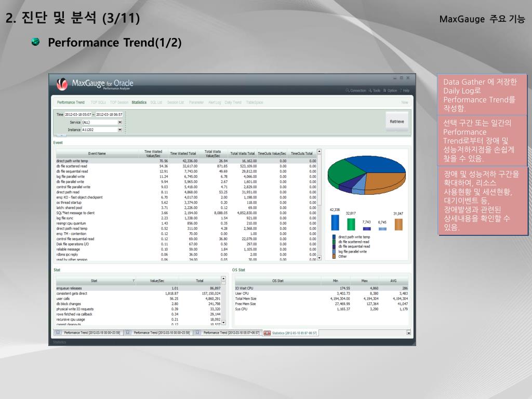Viewport: 532px width, 399px height.
Task: Click legend swatch for direct path write temp
Action: click(x=334, y=237)
